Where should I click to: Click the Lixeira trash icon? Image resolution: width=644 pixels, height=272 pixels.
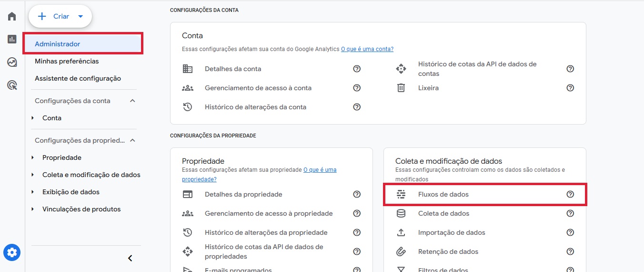[401, 88]
